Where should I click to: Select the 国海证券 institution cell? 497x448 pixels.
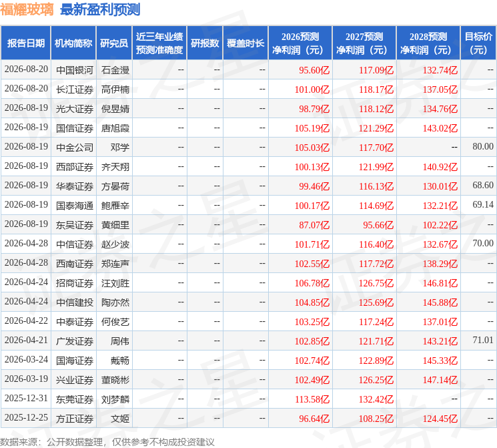point(75,360)
